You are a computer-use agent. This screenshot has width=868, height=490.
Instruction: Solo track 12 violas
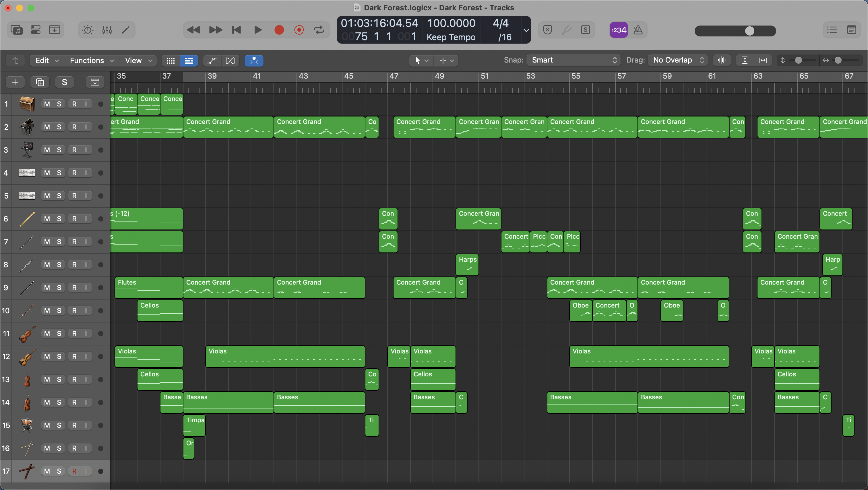(x=59, y=356)
